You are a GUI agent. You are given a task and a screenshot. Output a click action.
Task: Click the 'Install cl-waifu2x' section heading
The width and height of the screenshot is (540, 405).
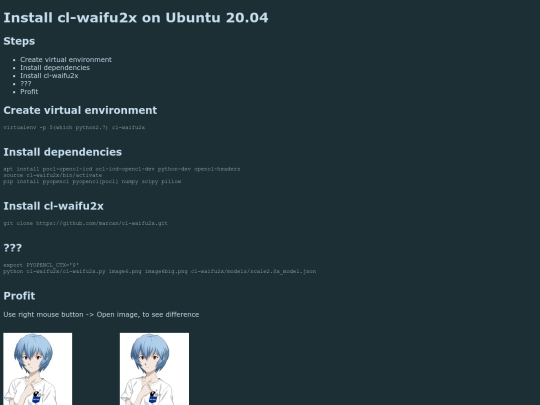pyautogui.click(x=53, y=206)
